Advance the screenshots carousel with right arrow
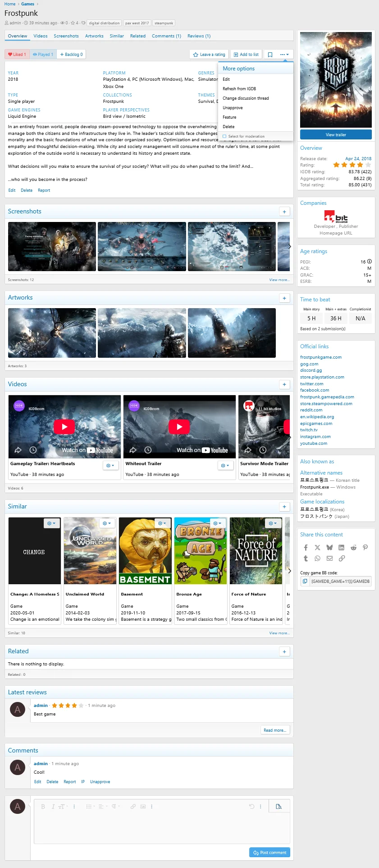379x868 pixels. click(x=289, y=246)
